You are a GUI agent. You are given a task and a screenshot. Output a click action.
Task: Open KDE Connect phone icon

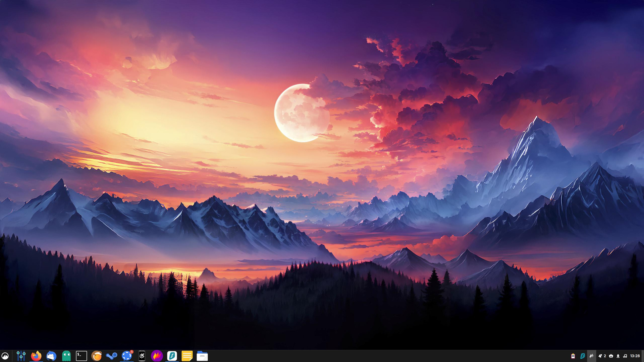142,356
